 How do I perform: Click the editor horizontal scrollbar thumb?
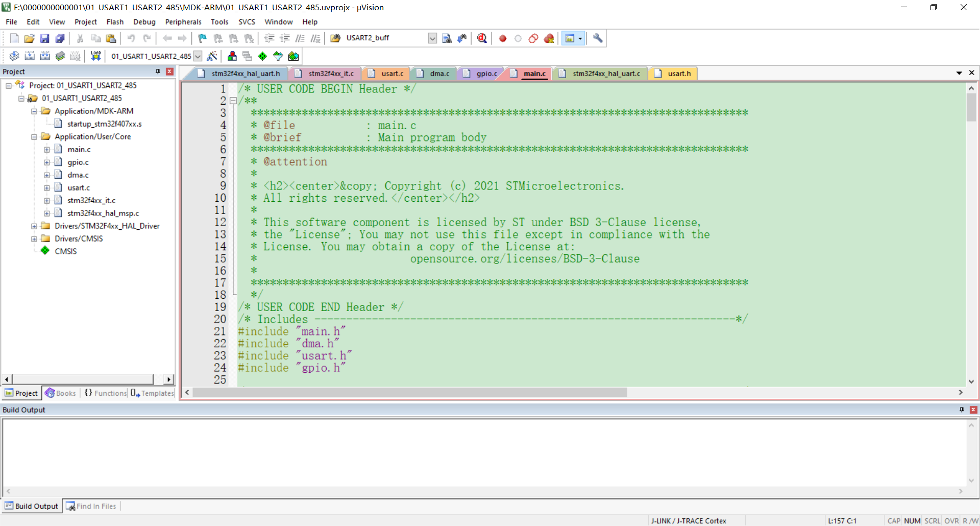pos(409,392)
